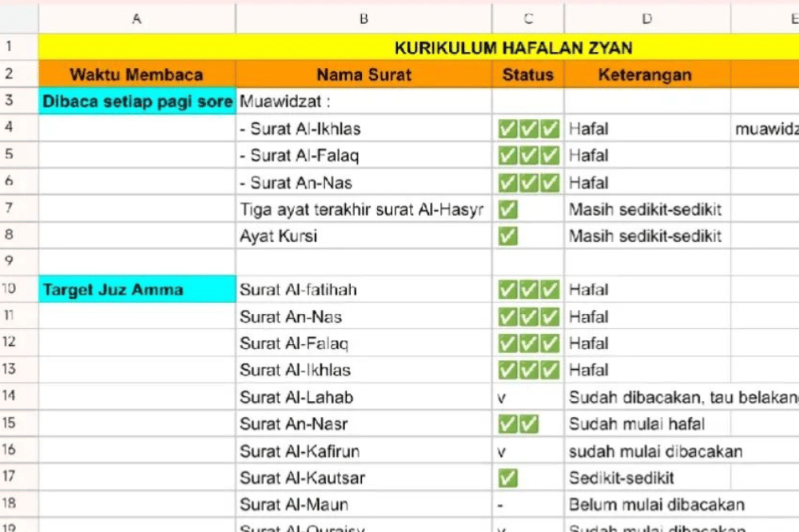Screen dimensions: 799x532
Task: Click the single checkmark next to Ayat Kursi
Action: point(507,236)
